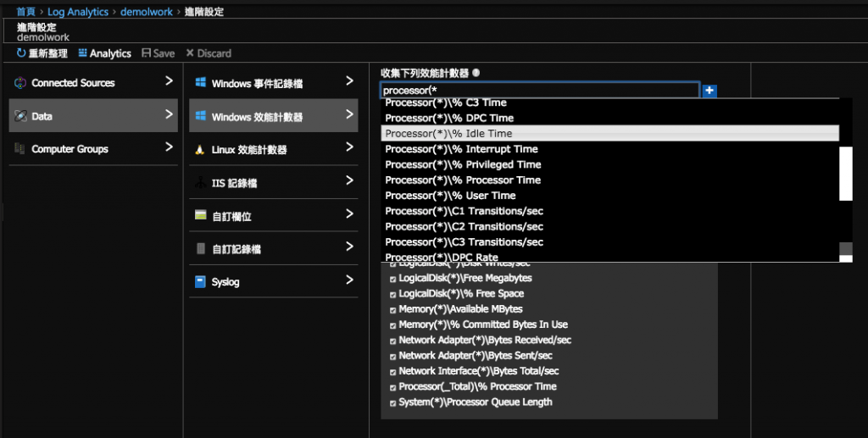Open the Syslog entry
This screenshot has width=868, height=438.
coord(274,281)
